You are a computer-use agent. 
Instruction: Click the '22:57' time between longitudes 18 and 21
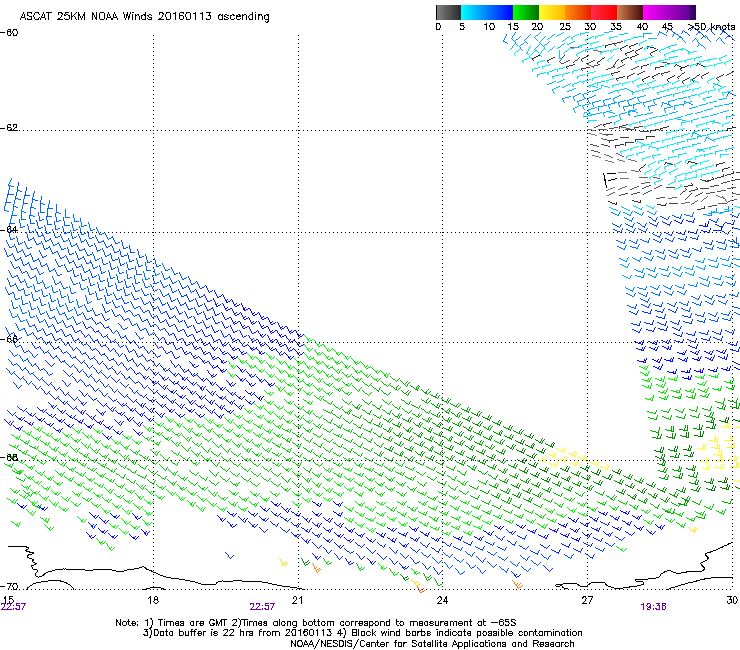pyautogui.click(x=262, y=607)
